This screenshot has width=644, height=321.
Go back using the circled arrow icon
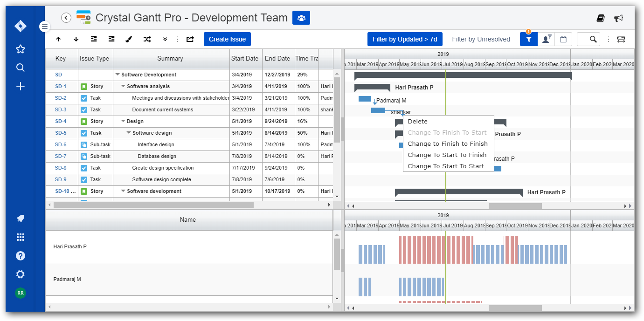pos(66,18)
